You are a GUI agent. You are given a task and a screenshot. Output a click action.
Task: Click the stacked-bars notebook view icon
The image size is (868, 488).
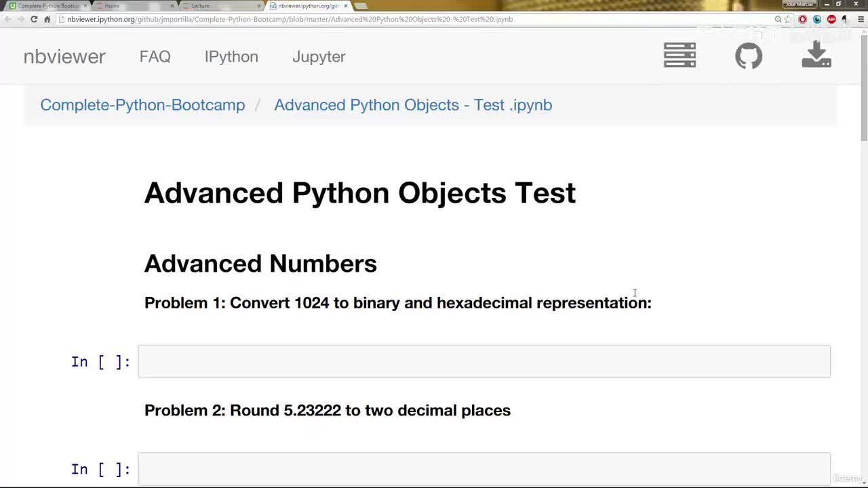coord(679,56)
